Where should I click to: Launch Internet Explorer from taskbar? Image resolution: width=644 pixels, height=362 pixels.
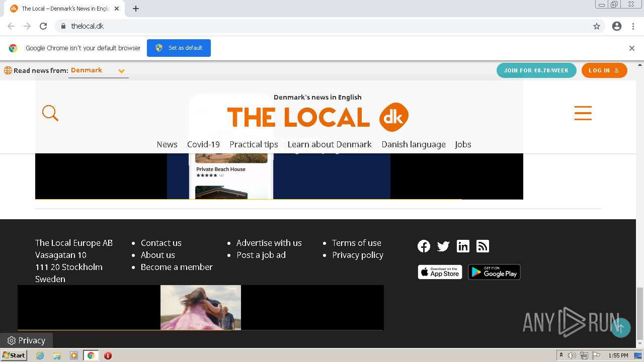pyautogui.click(x=40, y=355)
